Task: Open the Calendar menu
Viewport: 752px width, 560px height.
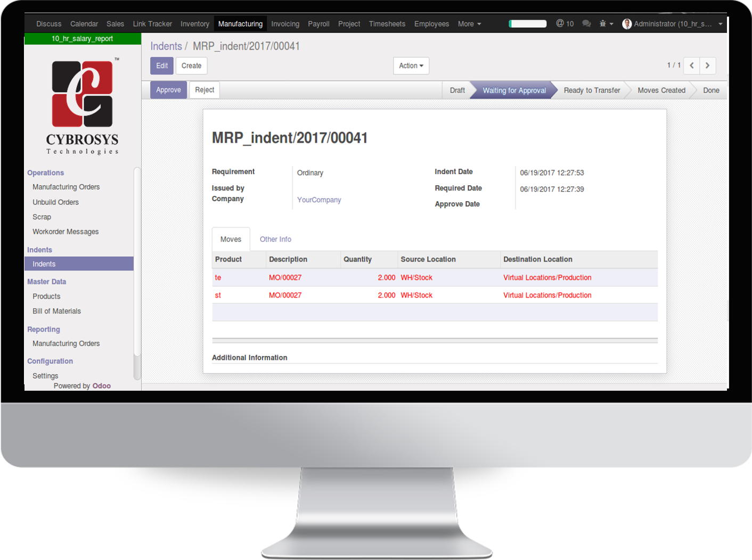Action: coord(84,24)
